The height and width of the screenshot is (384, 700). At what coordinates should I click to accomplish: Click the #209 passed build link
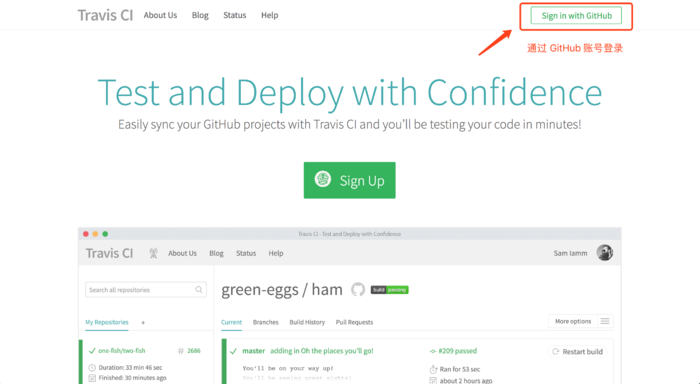point(458,351)
